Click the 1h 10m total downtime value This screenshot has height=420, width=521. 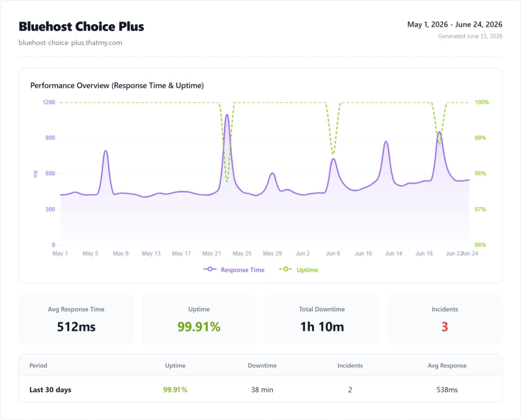[322, 327]
